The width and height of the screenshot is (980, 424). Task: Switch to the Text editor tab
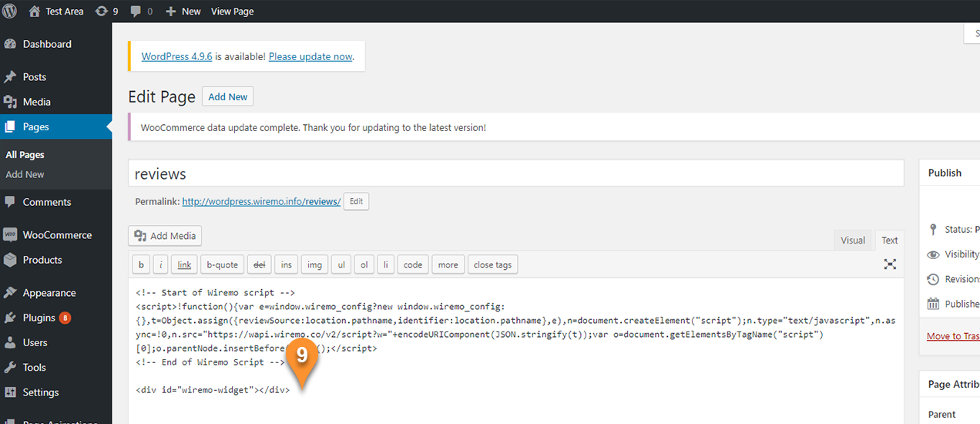click(x=890, y=240)
